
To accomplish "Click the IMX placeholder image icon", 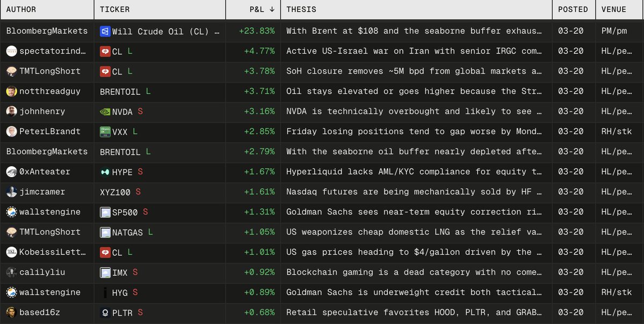I will (105, 273).
